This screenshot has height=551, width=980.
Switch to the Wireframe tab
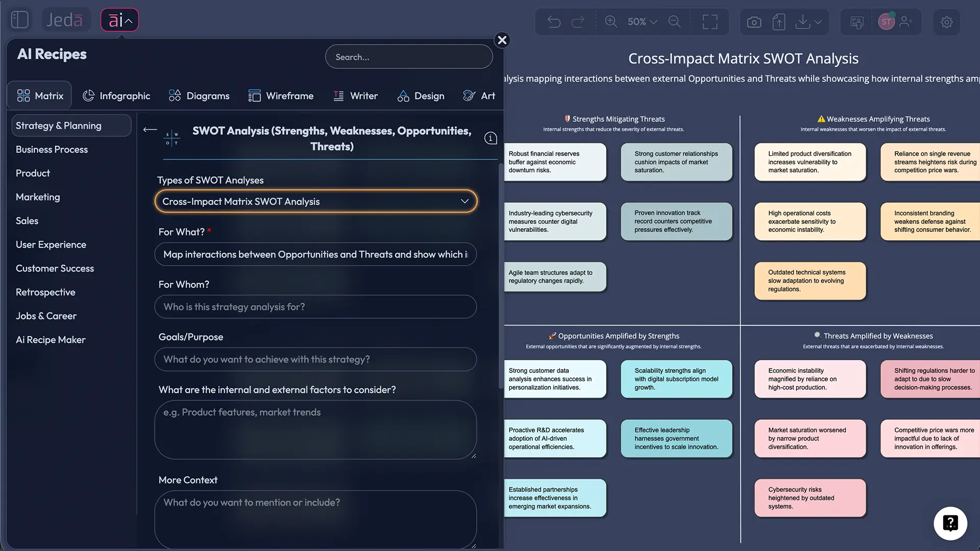tap(281, 96)
